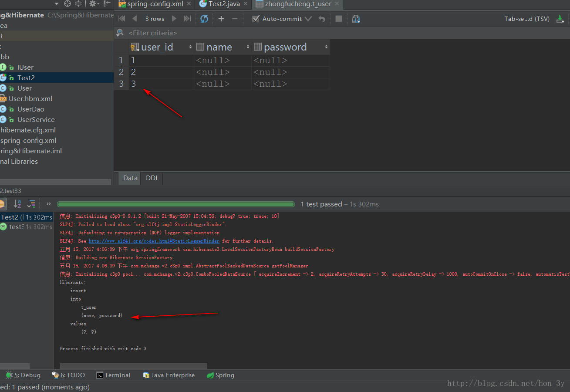Click the compare with table icon

coord(356,19)
